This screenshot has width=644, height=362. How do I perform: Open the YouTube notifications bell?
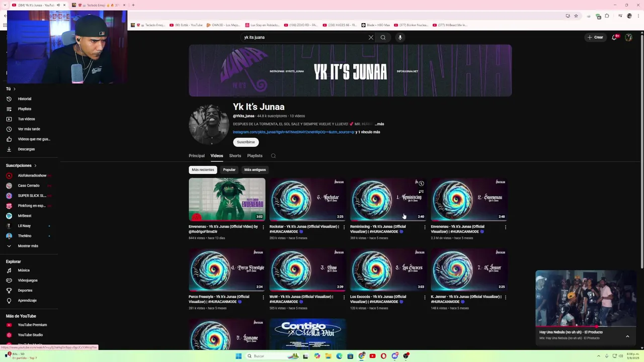pyautogui.click(x=614, y=37)
